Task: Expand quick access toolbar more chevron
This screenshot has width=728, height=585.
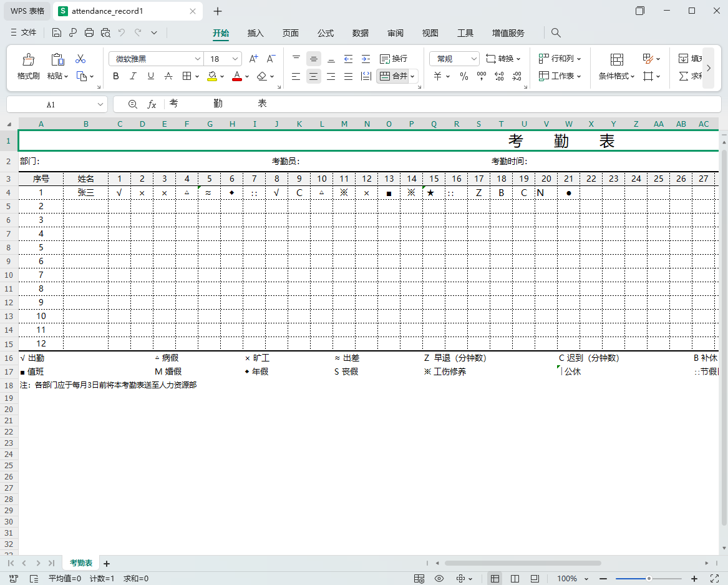Action: [154, 32]
